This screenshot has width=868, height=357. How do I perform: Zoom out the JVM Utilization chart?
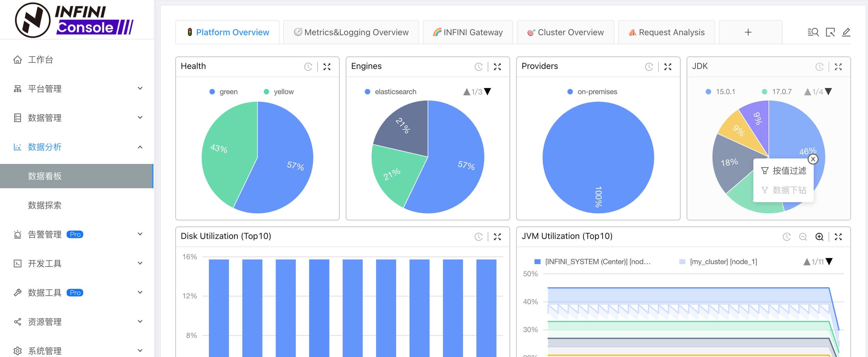point(803,237)
